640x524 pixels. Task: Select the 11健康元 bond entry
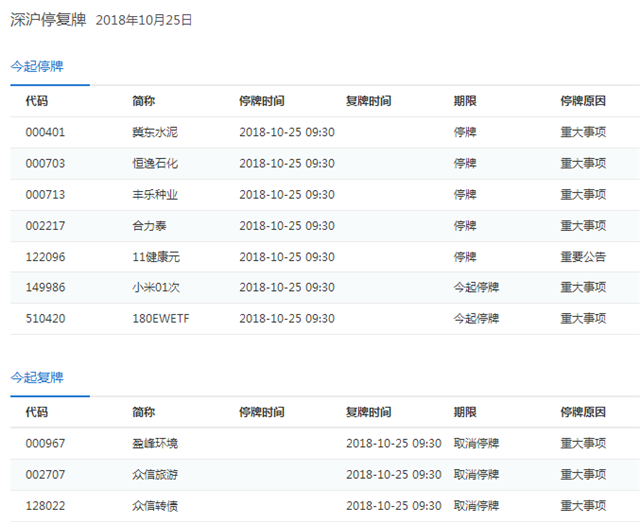(156, 257)
